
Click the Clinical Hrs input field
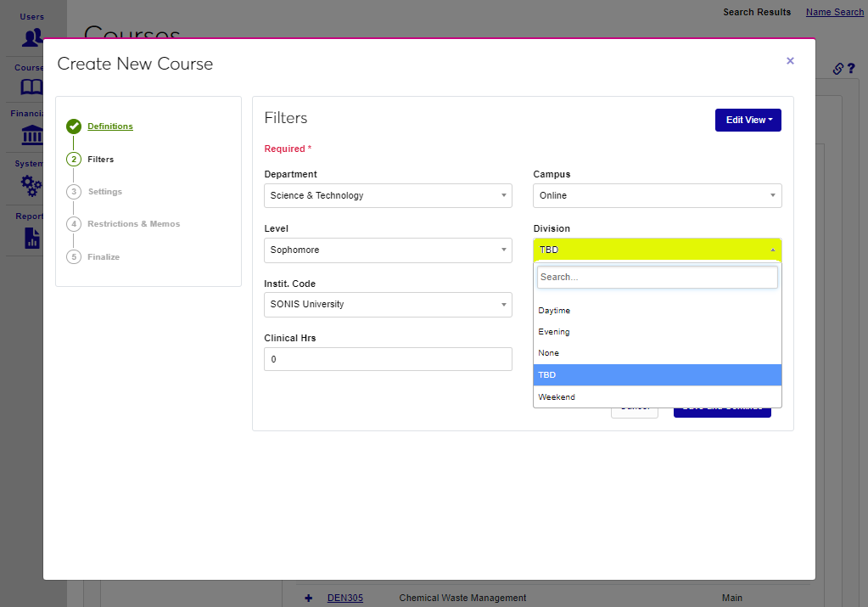(388, 359)
